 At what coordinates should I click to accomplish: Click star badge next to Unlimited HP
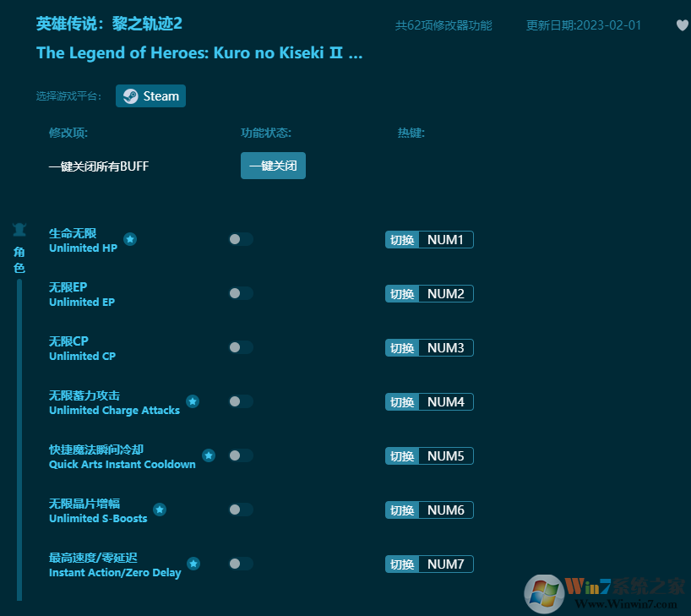coord(129,239)
